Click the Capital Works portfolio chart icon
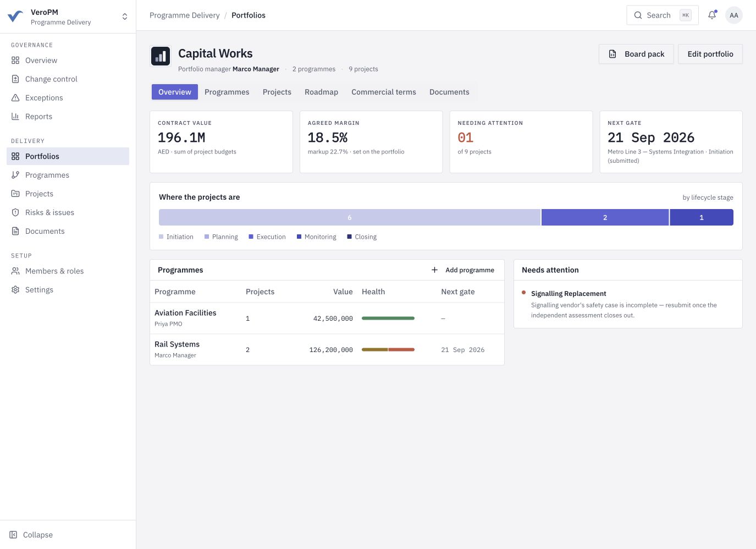This screenshot has height=549, width=756. coord(161,56)
